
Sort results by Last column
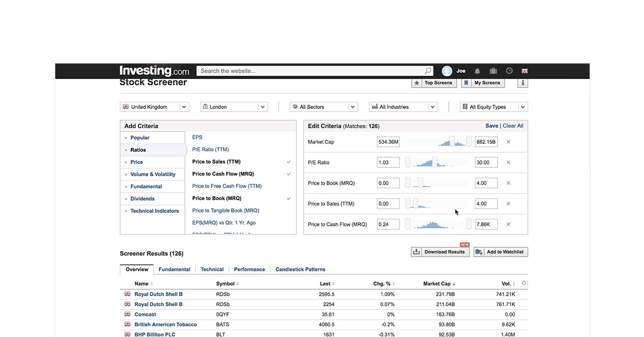click(x=327, y=284)
